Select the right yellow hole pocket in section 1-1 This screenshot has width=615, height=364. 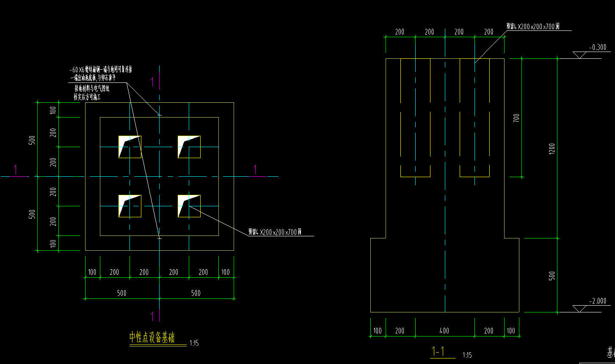[x=474, y=118]
